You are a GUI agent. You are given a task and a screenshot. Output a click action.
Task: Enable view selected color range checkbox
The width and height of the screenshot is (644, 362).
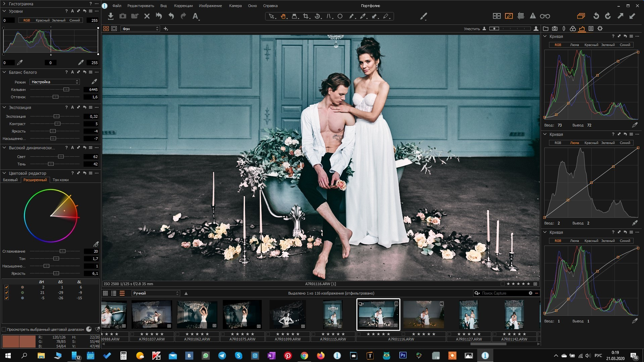[x=4, y=329]
